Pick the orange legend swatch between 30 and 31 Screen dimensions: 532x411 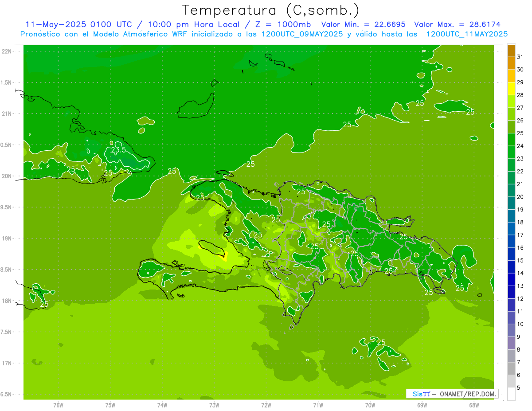[511, 63]
